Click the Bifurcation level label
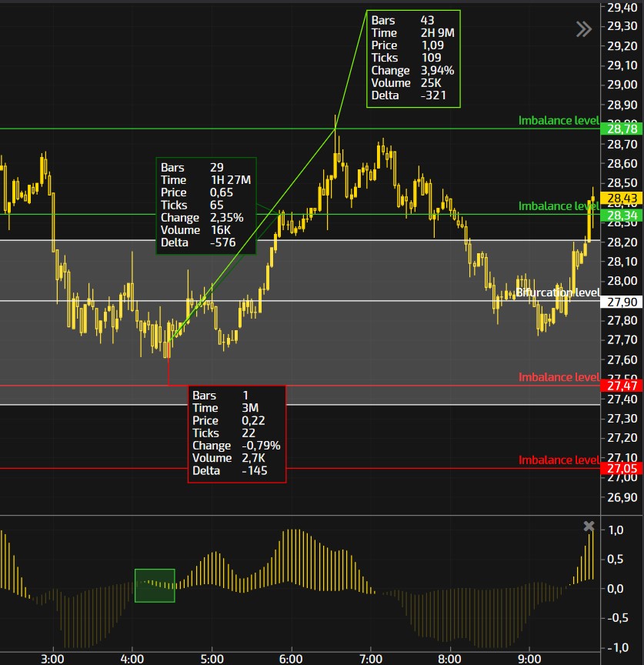 [557, 292]
